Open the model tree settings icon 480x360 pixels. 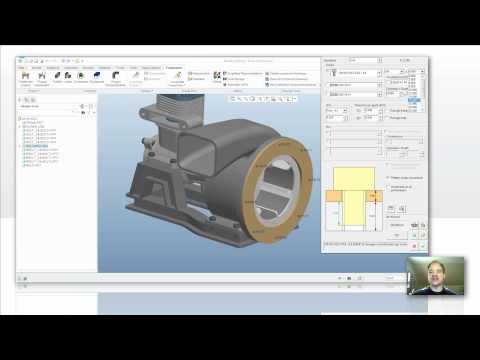pyautogui.click(x=82, y=106)
